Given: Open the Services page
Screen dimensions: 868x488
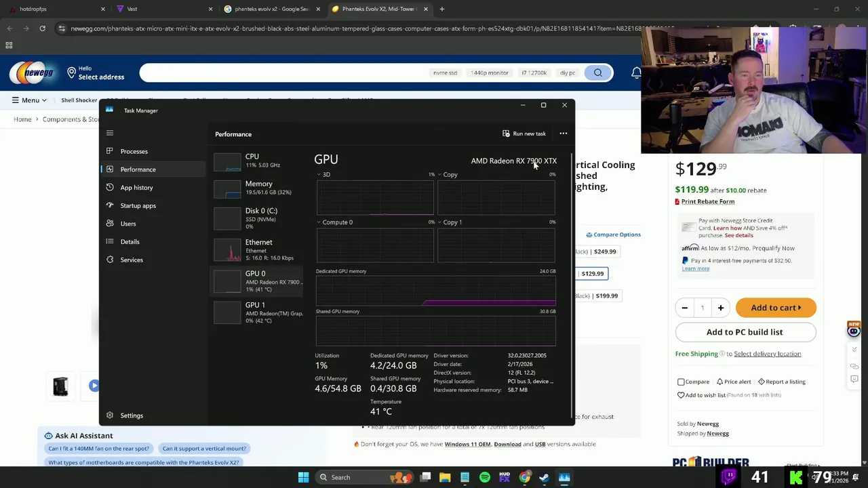Looking at the screenshot, I should tap(132, 260).
